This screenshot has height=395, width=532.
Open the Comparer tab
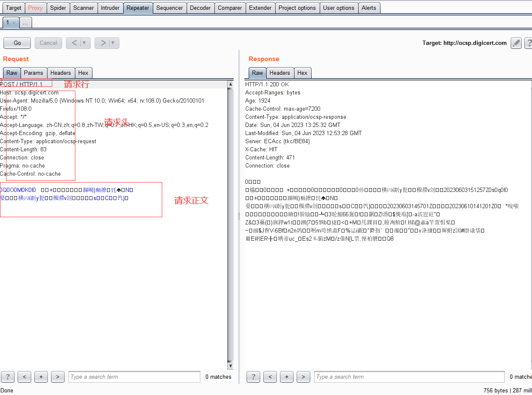(x=230, y=8)
